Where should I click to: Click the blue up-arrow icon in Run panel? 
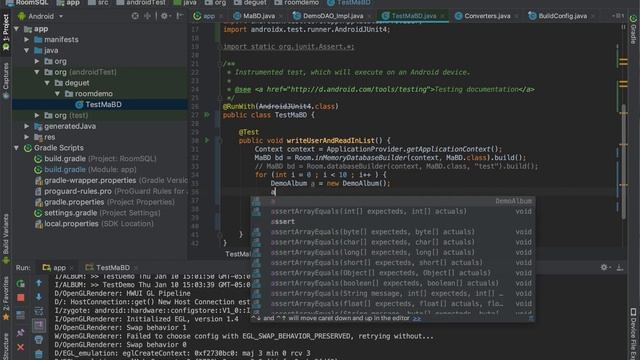point(39,283)
